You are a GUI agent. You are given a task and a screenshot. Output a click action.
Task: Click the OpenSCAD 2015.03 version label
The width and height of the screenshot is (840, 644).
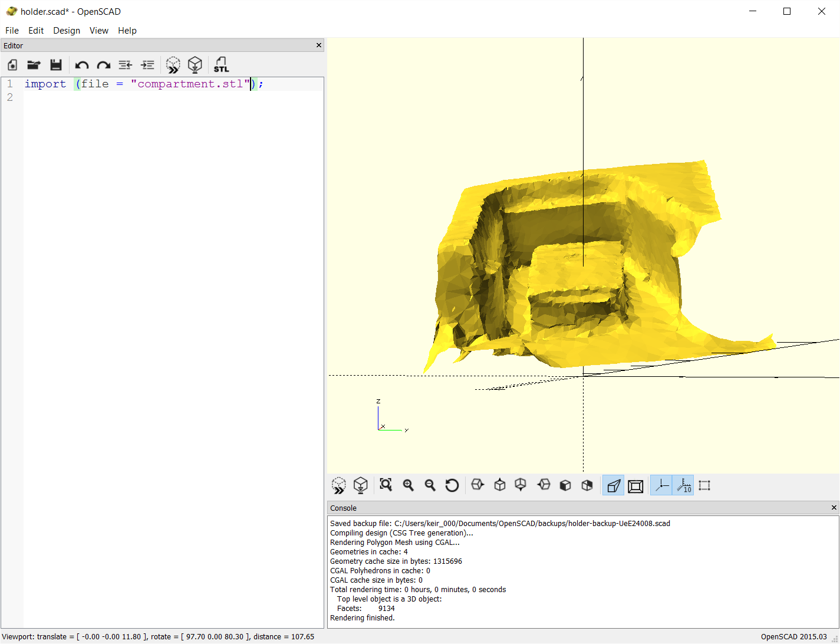click(794, 637)
